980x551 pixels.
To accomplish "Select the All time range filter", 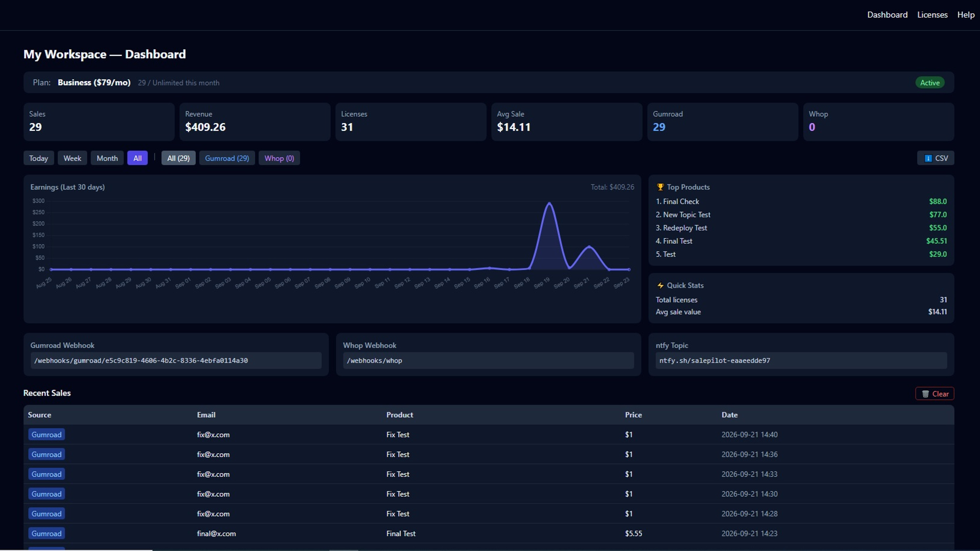I will 137,158.
